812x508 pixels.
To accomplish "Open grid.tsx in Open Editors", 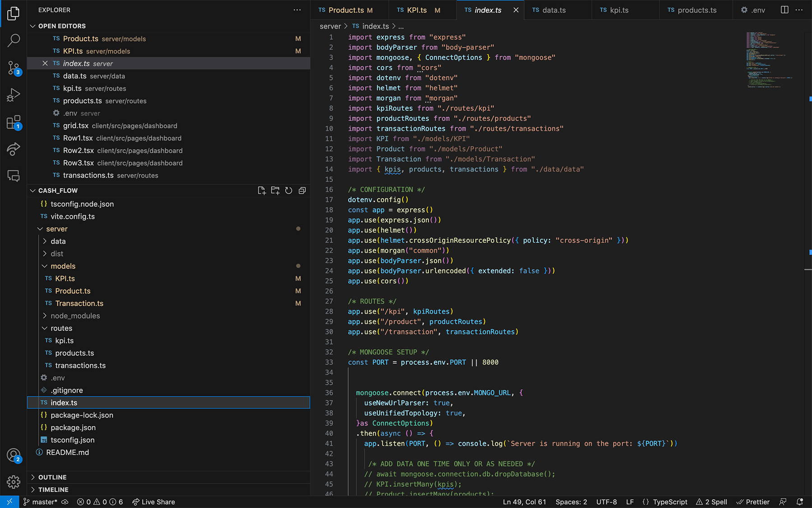I will point(169,126).
